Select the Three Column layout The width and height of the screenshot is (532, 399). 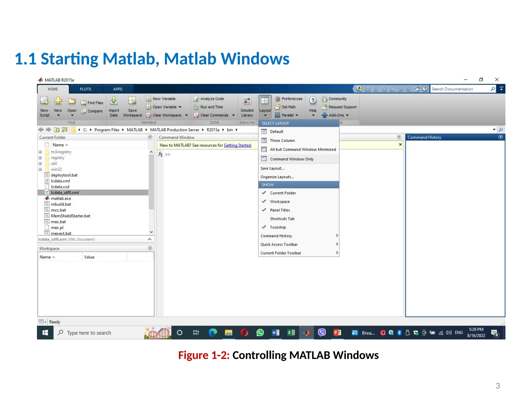[x=299, y=141]
